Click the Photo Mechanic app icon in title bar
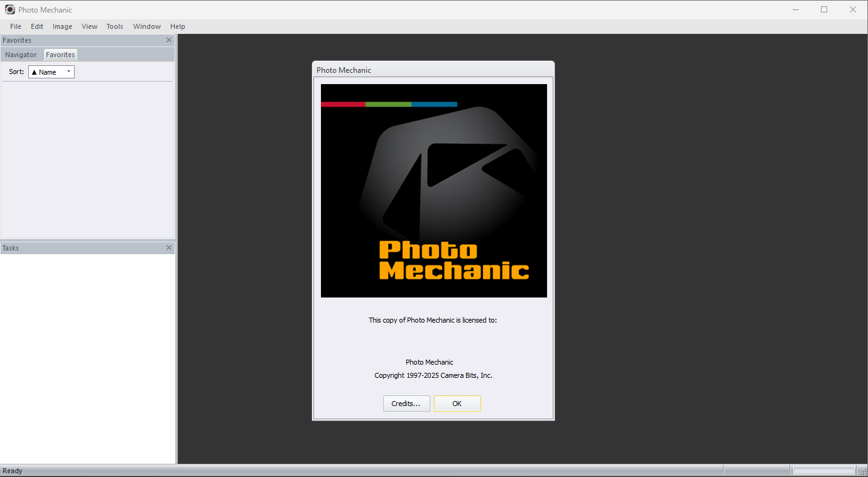 click(10, 9)
